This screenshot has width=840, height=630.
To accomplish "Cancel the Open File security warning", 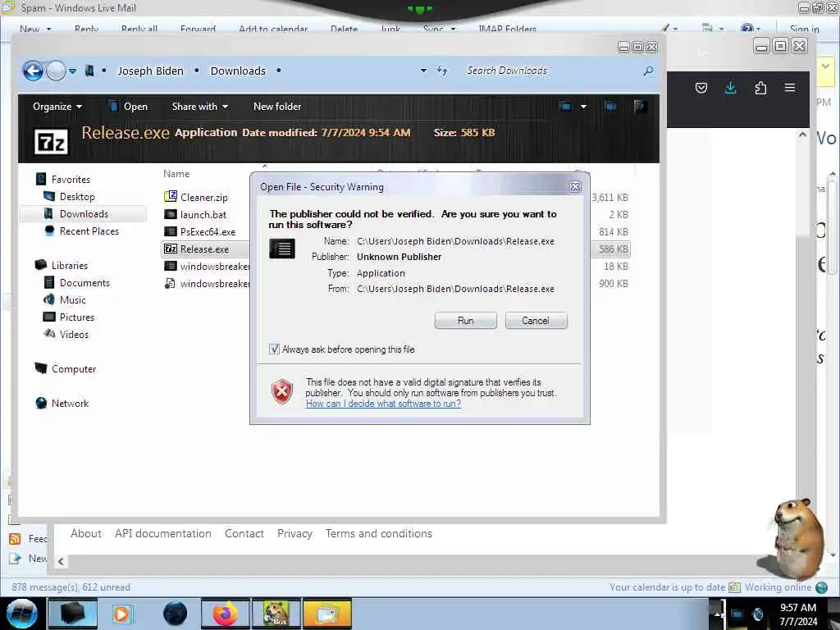I will [x=536, y=321].
